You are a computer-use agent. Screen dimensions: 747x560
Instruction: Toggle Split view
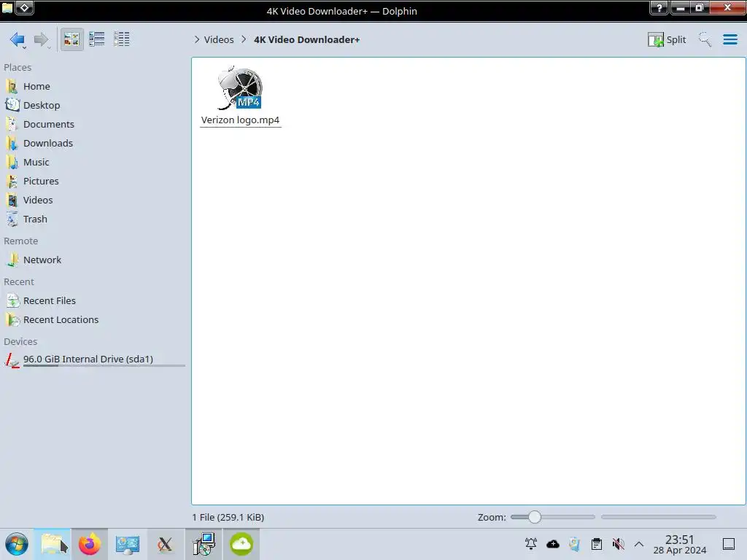coord(667,39)
